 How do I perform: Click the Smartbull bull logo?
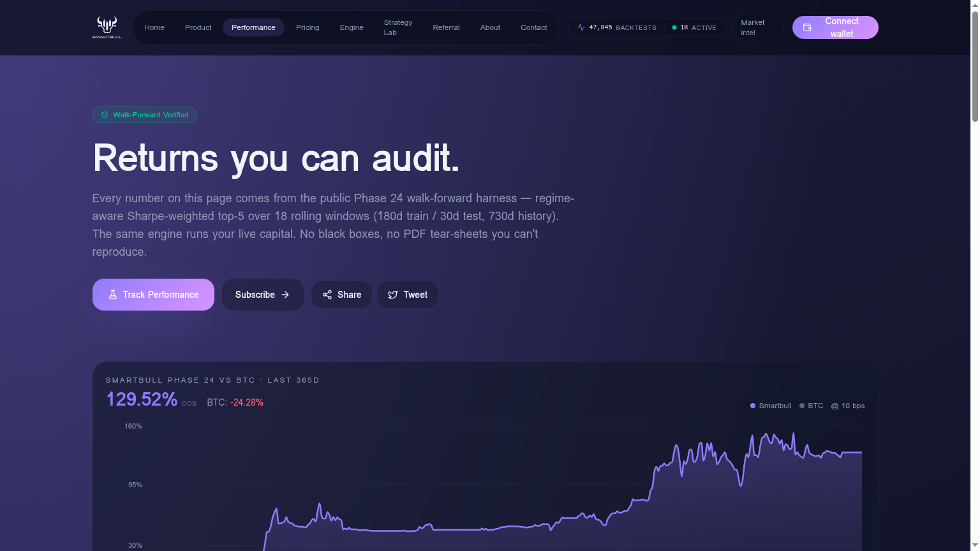click(x=107, y=27)
